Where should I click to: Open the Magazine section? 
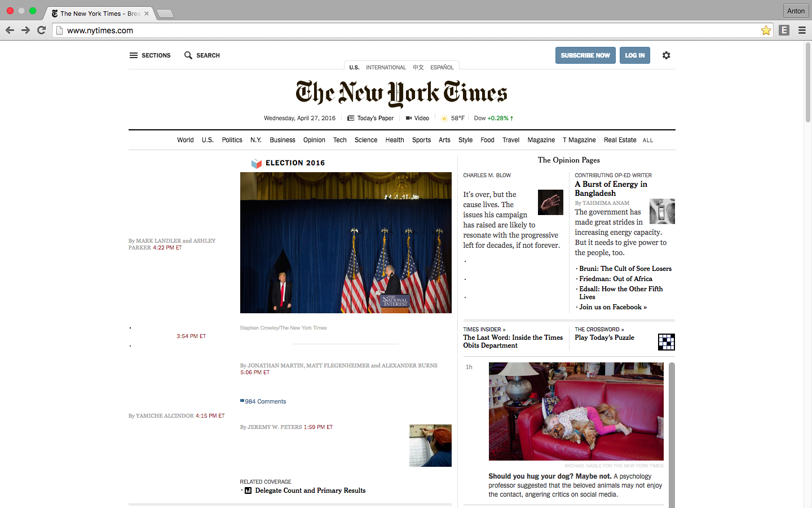tap(541, 140)
